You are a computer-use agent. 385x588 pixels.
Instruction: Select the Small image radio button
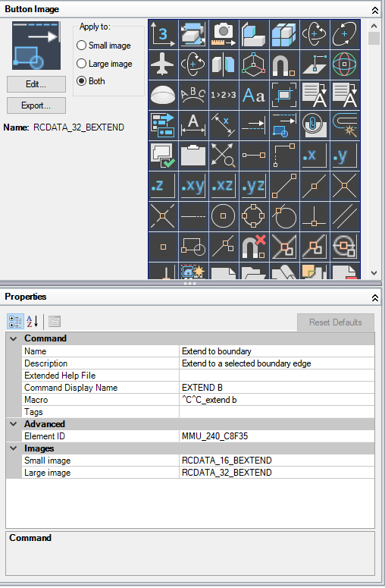[x=81, y=46]
